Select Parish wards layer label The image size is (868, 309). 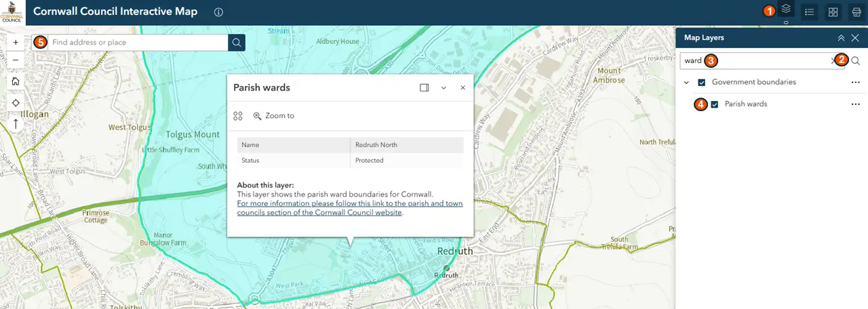(x=746, y=104)
